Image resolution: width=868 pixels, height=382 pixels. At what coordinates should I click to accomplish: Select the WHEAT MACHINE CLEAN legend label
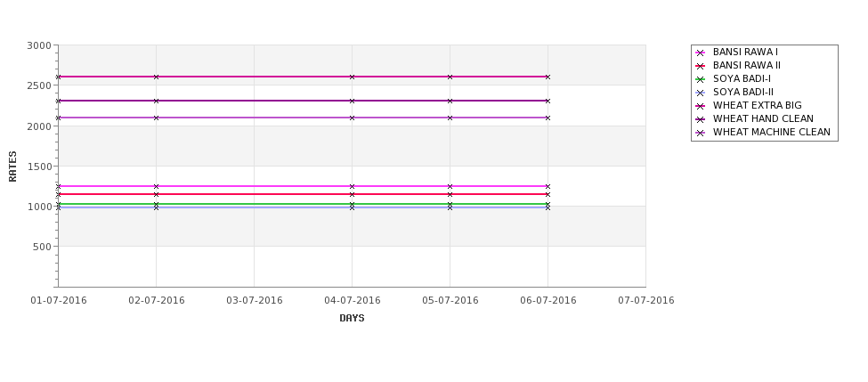pyautogui.click(x=772, y=133)
